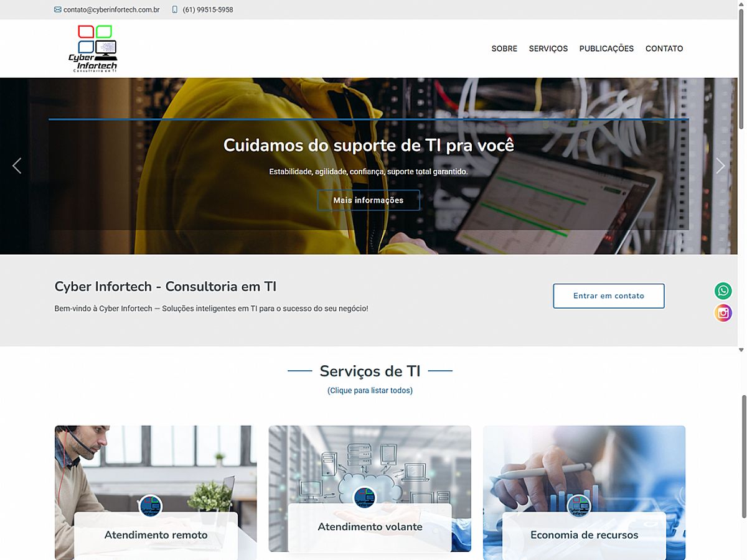This screenshot has width=747, height=560.
Task: Click the contato@cyberinfortech.com.br email link
Action: pyautogui.click(x=111, y=10)
